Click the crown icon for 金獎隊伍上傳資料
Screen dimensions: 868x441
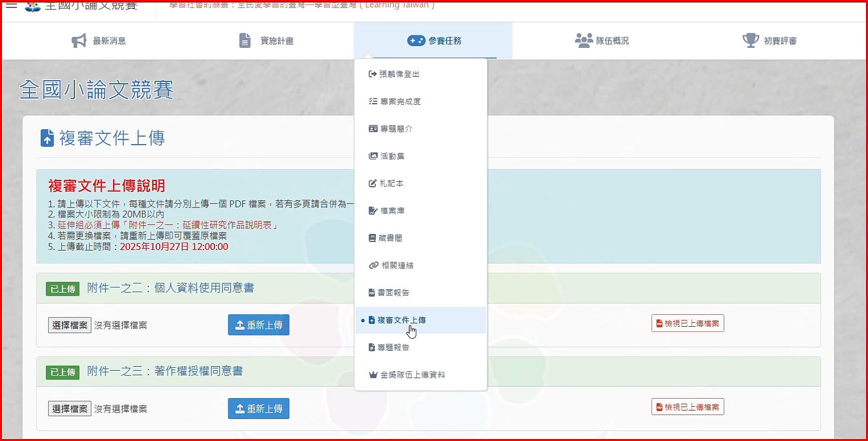373,375
